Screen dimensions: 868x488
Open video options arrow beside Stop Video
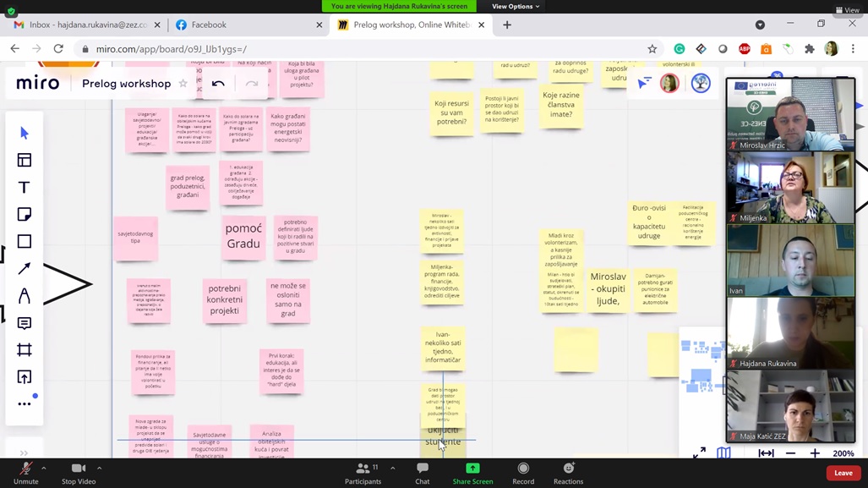[99, 469]
